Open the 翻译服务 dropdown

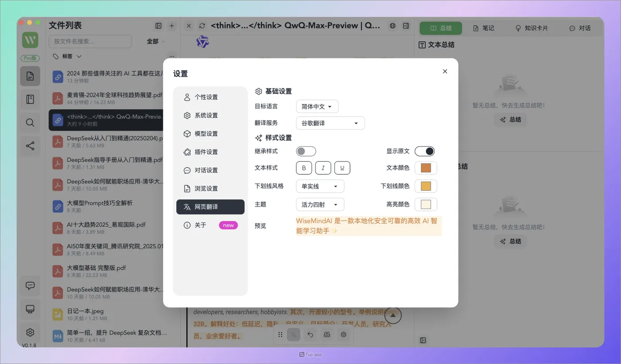point(330,123)
